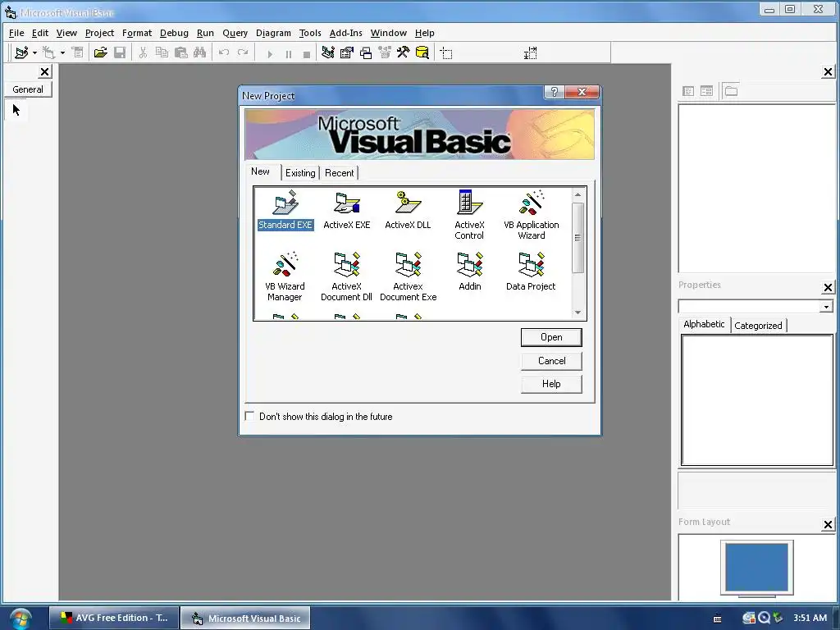Click the Open Project folder icon

pyautogui.click(x=100, y=52)
